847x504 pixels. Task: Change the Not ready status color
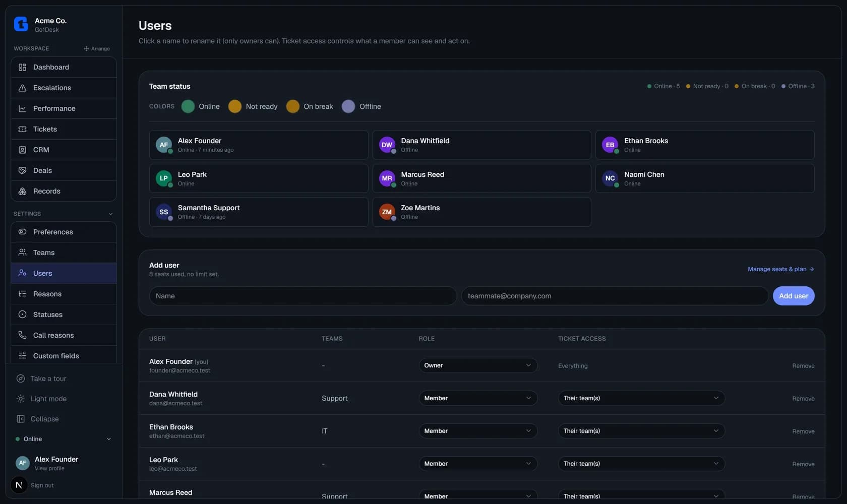(x=235, y=106)
